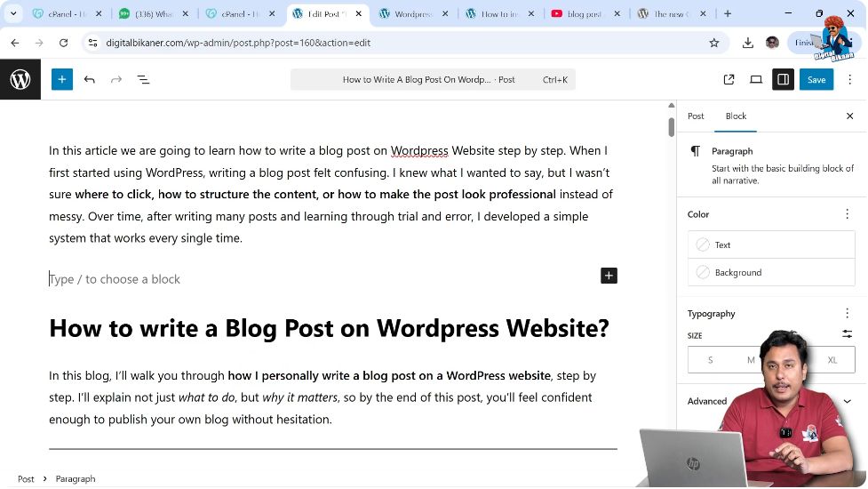Close the Edit Post tab

pyautogui.click(x=359, y=14)
